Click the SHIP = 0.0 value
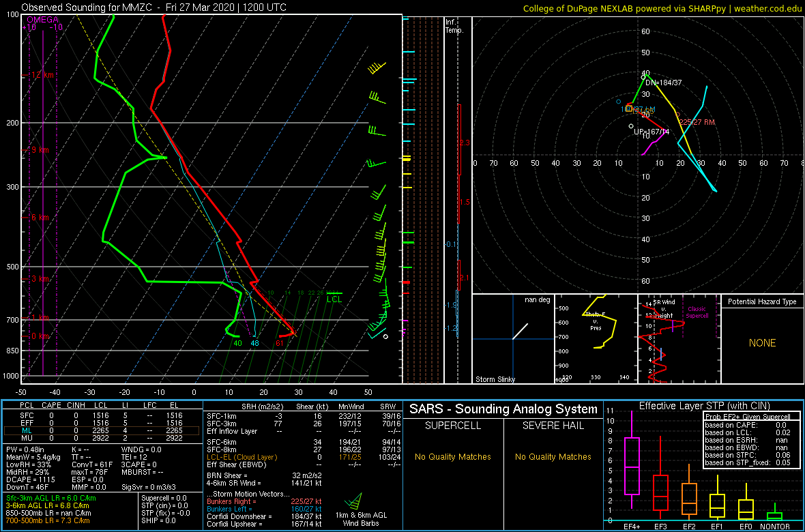Image resolution: width=805 pixels, height=532 pixels. coord(159,520)
